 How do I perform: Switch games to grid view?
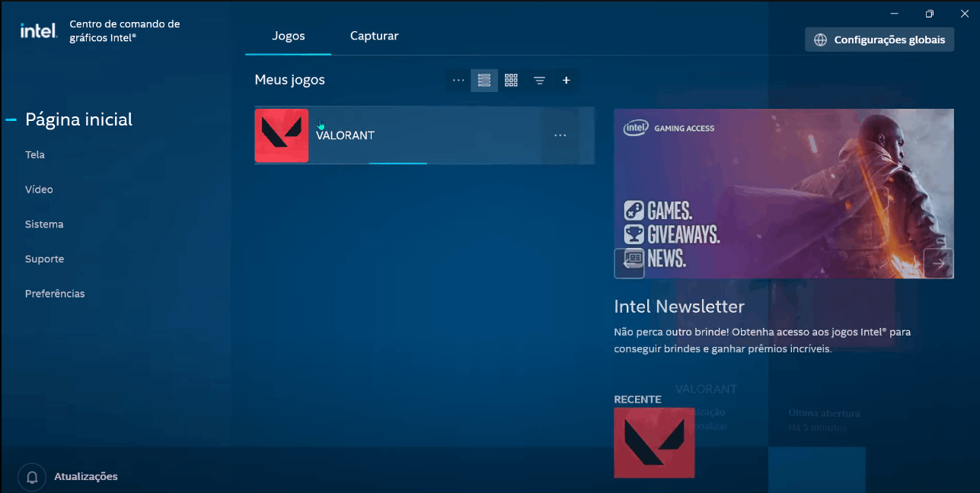click(x=511, y=81)
